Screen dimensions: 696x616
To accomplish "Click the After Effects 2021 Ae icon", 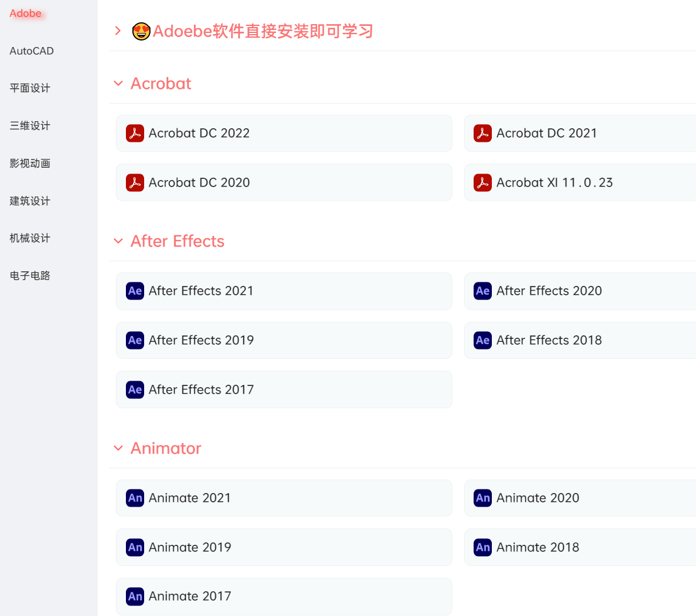I will (135, 291).
